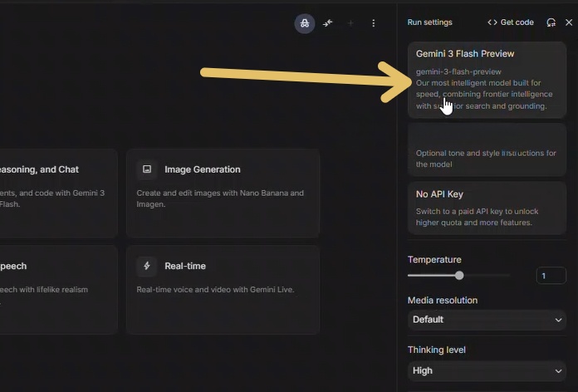Toggle the incognito temporary chat icon
Viewport: 578px width, 392px height.
coord(305,23)
